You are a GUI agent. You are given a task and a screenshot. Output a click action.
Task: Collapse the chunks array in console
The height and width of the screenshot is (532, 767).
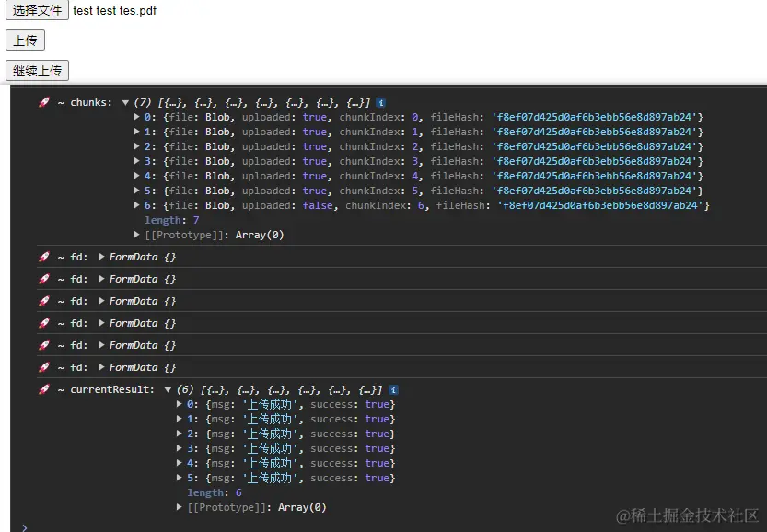[125, 103]
